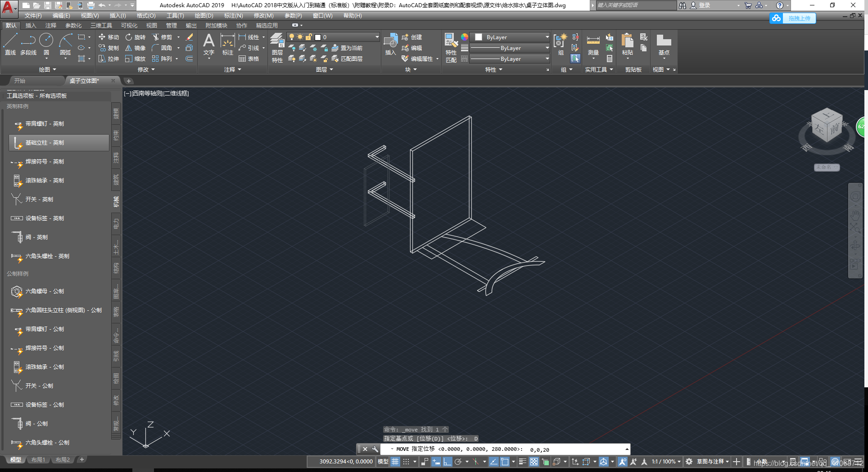
Task: Open the layer name dropdown showing 0
Action: coord(333,37)
